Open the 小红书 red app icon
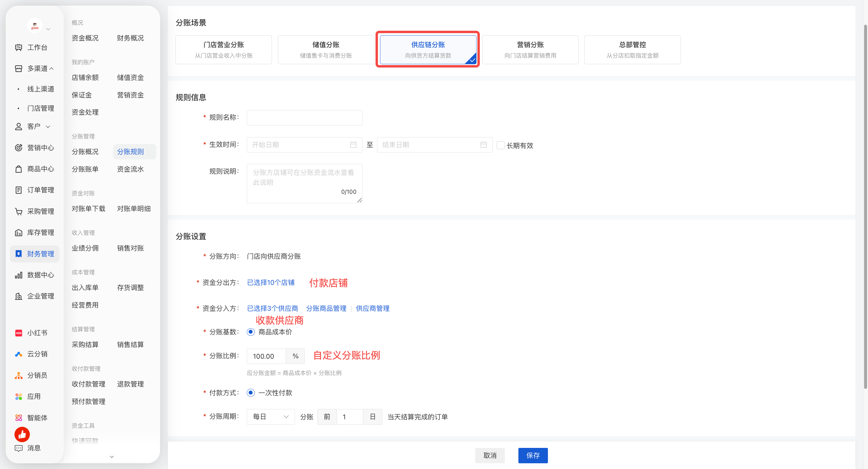 (x=18, y=333)
